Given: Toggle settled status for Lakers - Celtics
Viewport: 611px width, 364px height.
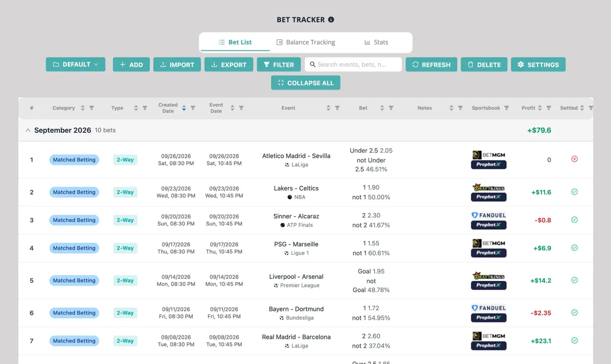Looking at the screenshot, I should pos(574,191).
